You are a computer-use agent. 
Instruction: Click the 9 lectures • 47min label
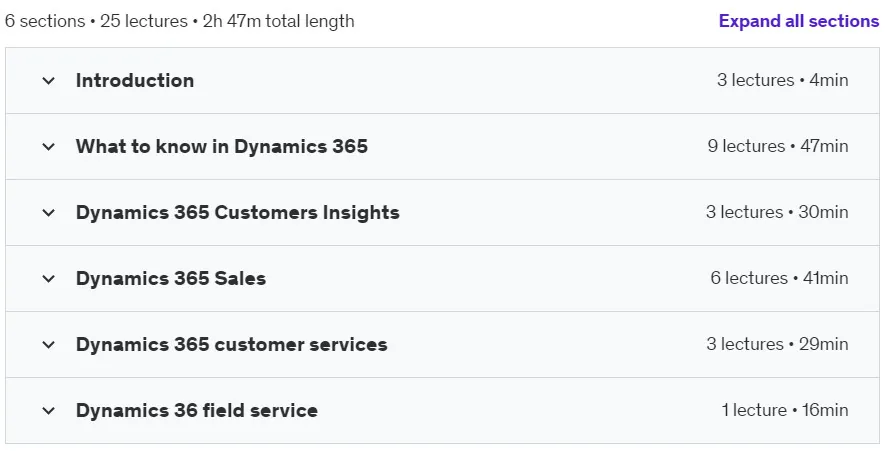pos(778,146)
